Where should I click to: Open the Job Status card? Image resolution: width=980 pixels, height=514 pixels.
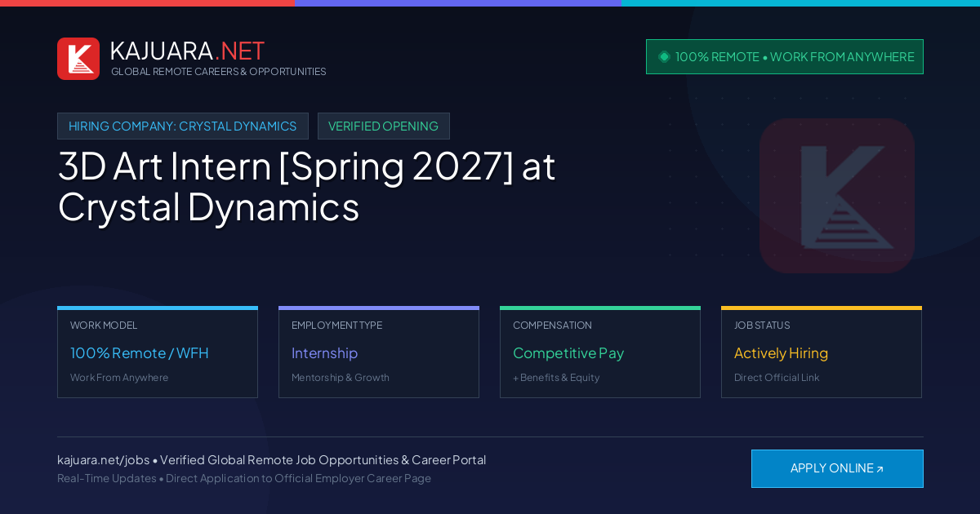pyautogui.click(x=822, y=352)
